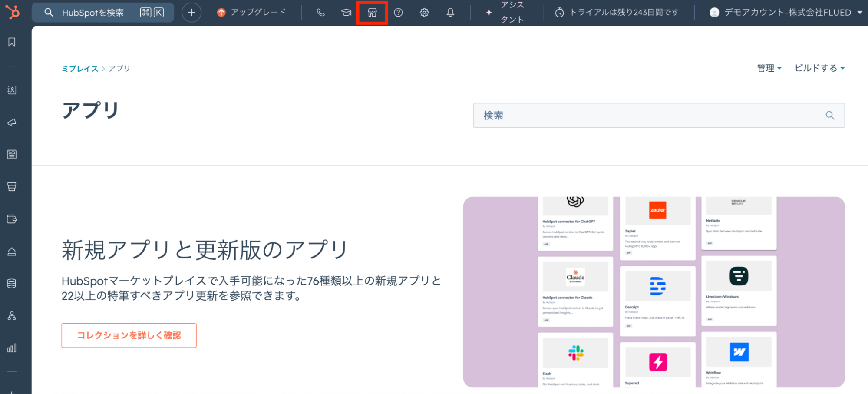
Task: Open HubSpot Academy graduation cap icon
Action: [346, 13]
